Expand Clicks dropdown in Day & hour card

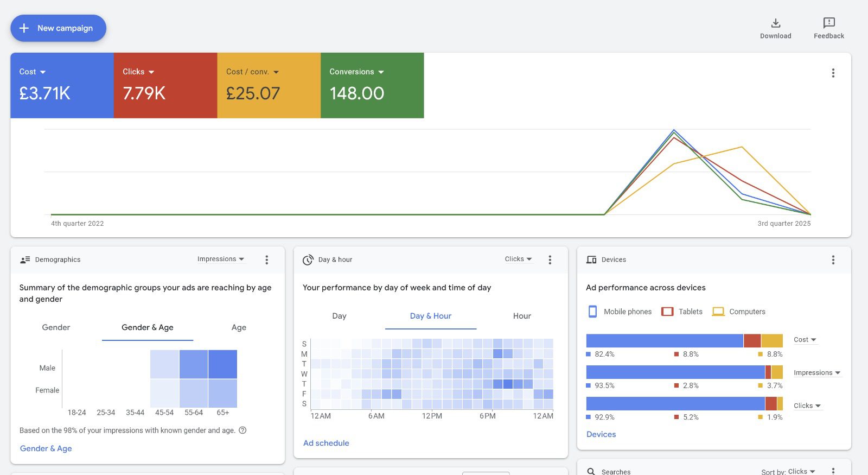point(518,259)
